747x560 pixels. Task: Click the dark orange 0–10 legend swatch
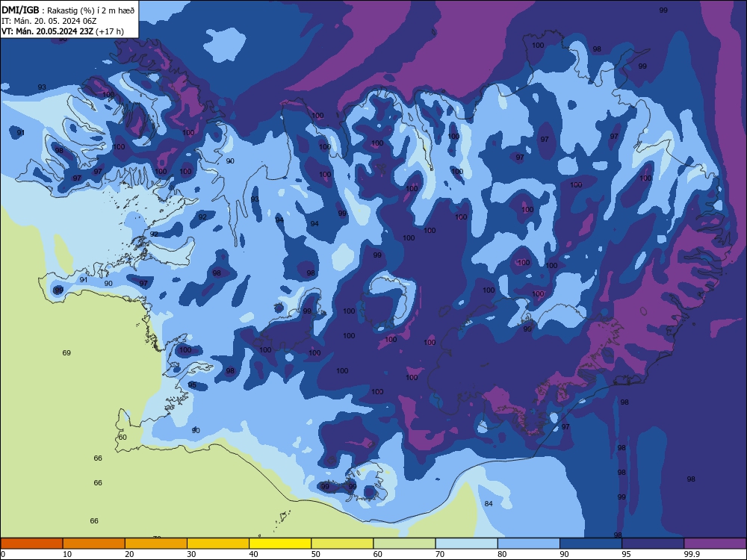pyautogui.click(x=31, y=544)
